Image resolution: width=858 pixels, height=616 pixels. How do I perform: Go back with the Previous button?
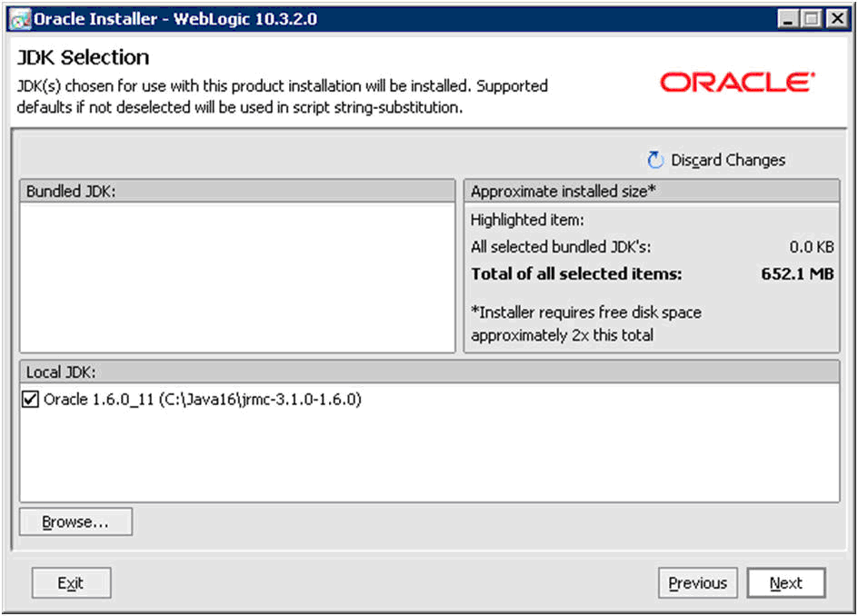pyautogui.click(x=698, y=582)
